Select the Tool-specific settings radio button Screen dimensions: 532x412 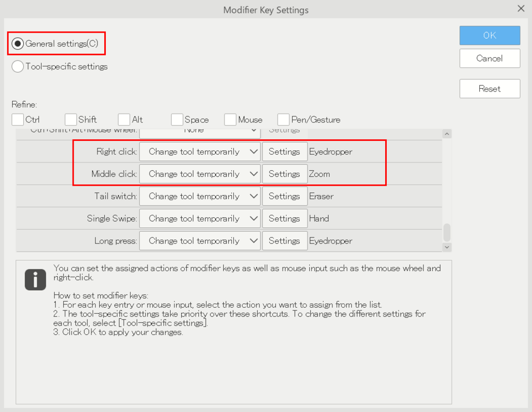tap(18, 66)
